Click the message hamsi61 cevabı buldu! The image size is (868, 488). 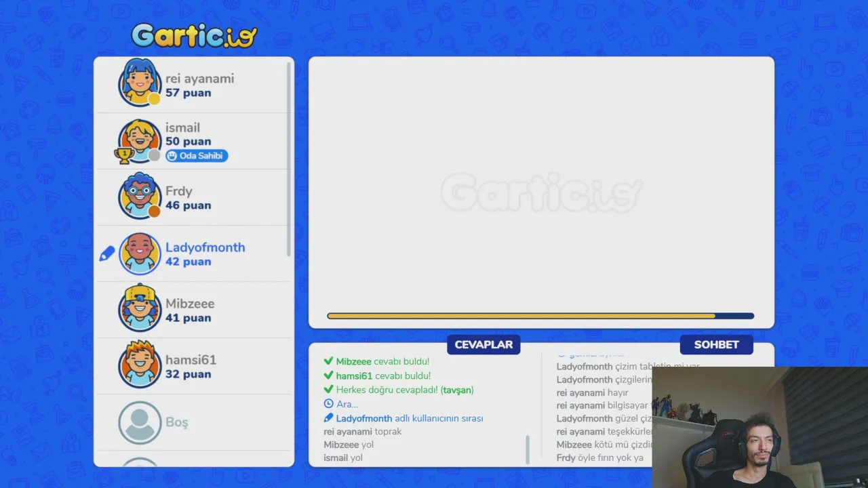pos(384,375)
